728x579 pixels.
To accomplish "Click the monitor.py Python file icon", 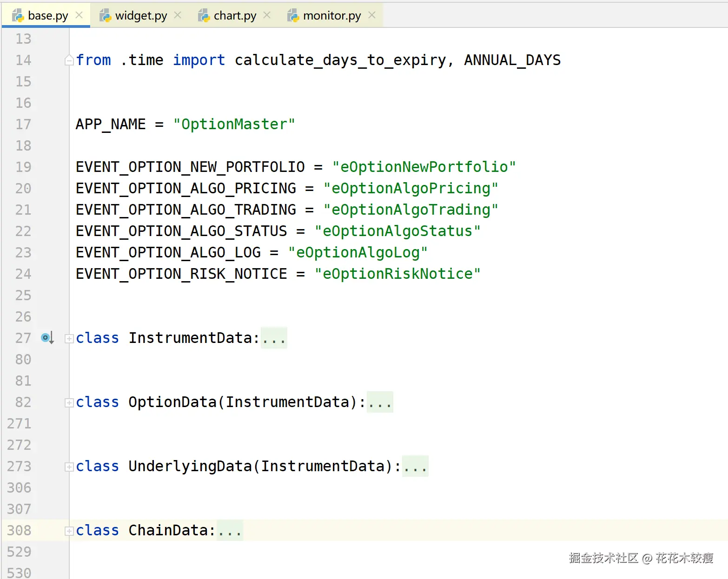I will pos(293,16).
